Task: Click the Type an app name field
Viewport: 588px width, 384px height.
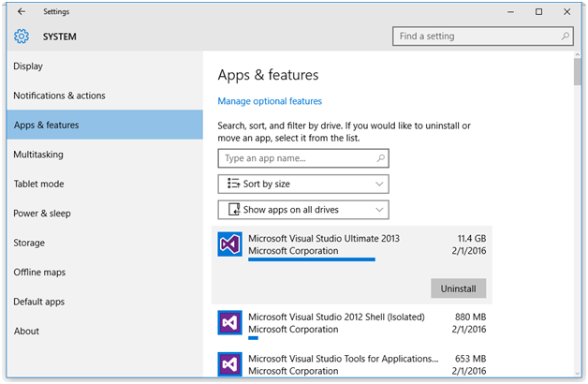Action: [302, 158]
